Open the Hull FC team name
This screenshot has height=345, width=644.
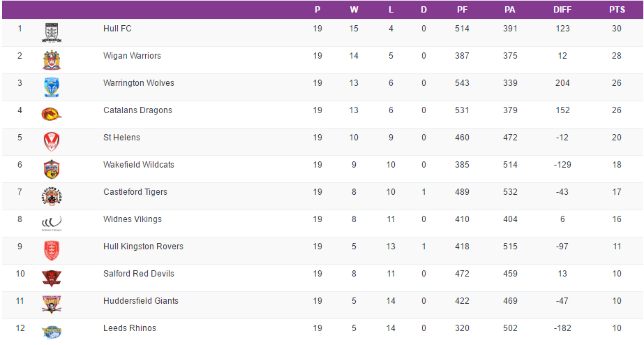coord(117,29)
